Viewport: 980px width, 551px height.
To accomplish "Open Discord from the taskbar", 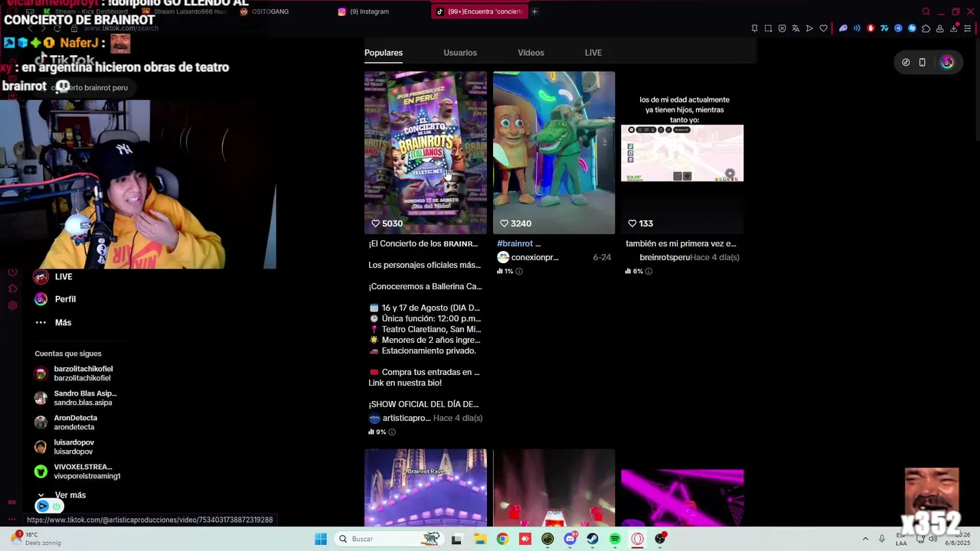I will click(x=570, y=539).
